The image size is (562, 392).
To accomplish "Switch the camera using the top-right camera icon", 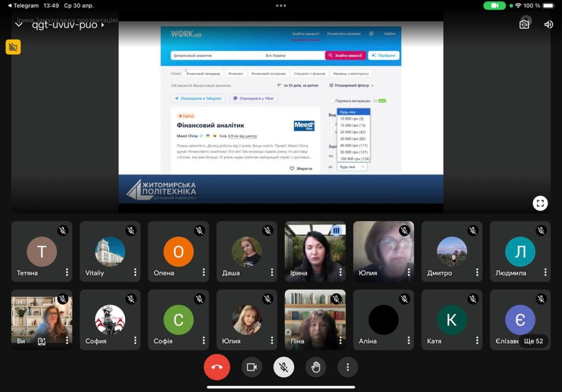I will 524,24.
